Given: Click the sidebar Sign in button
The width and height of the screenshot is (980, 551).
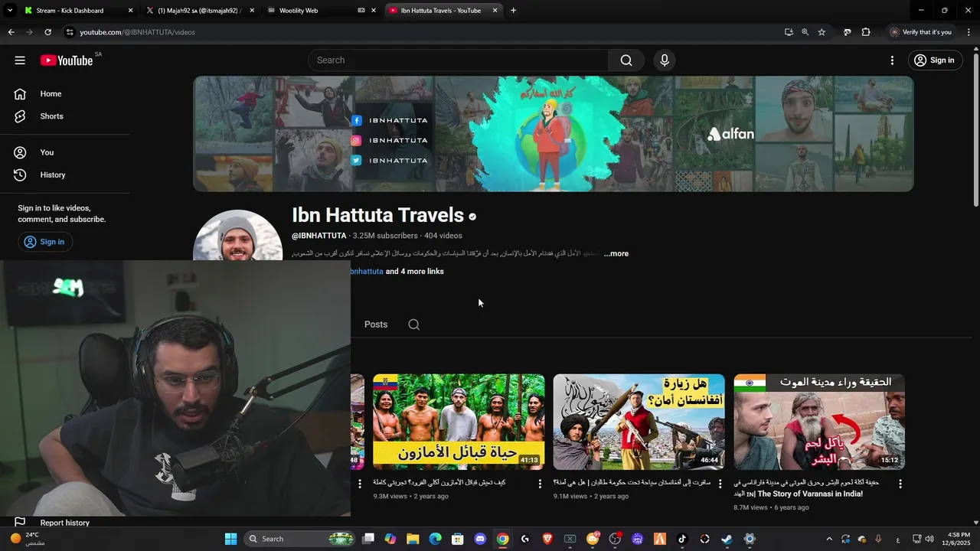Looking at the screenshot, I should coord(44,242).
